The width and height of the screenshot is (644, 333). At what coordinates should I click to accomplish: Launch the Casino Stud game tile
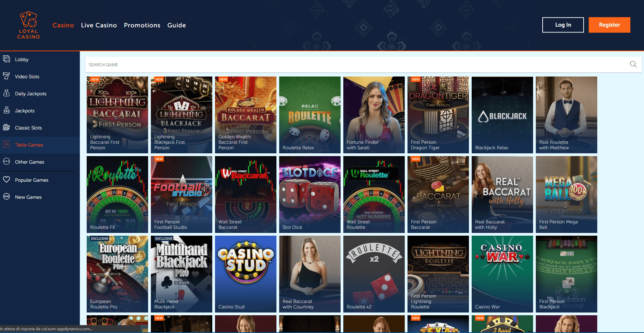245,274
